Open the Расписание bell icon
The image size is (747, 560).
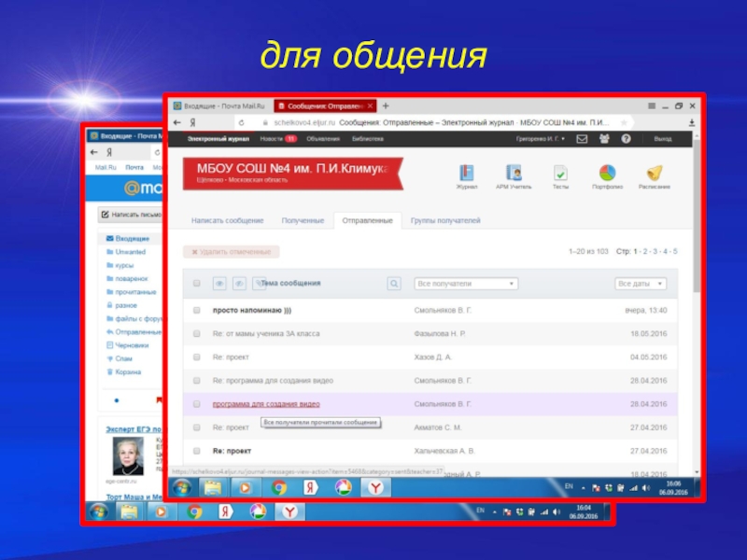click(655, 173)
